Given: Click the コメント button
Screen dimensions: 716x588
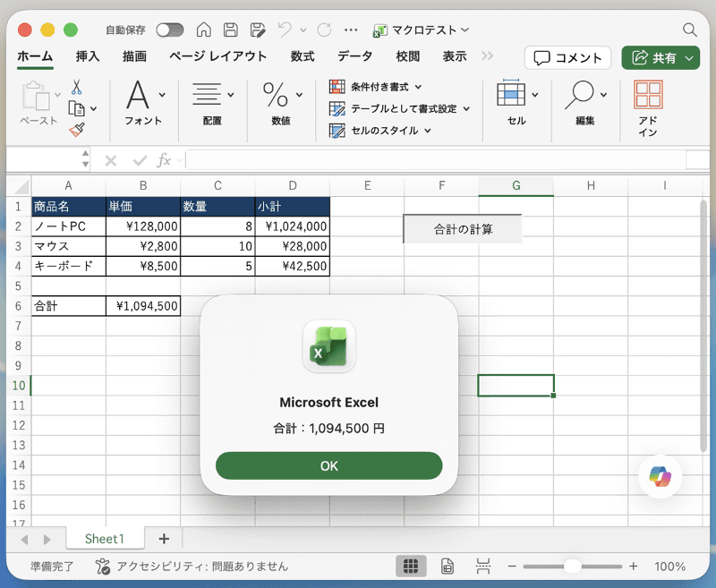Looking at the screenshot, I should pos(567,58).
